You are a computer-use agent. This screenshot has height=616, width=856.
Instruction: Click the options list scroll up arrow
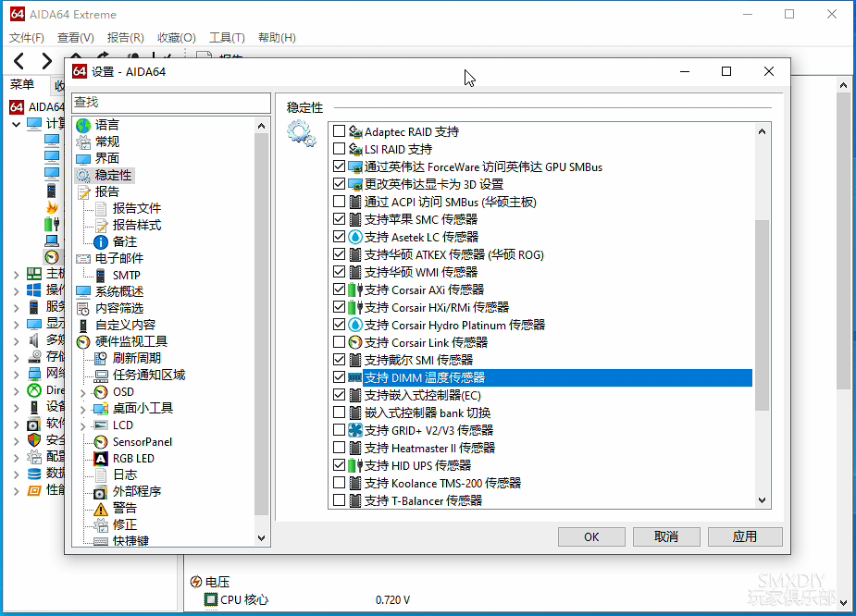763,131
